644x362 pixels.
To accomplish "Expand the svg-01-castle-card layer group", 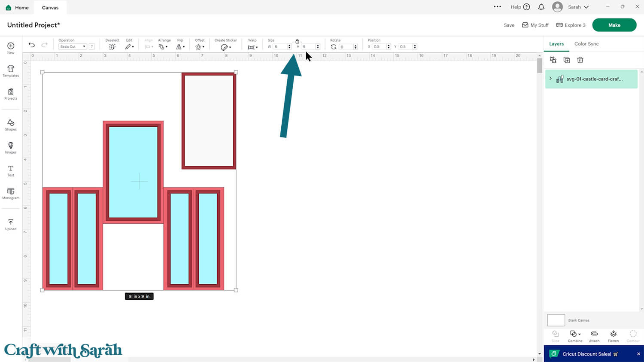I will click(550, 79).
